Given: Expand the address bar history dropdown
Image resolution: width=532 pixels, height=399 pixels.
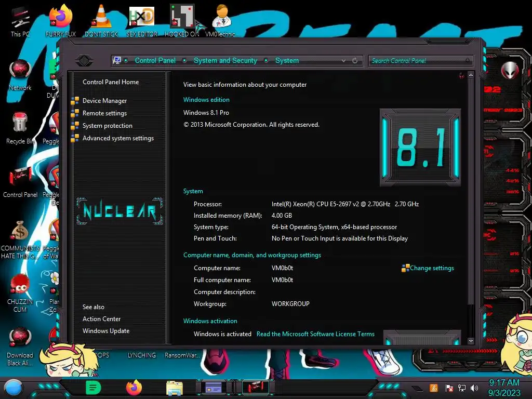Looking at the screenshot, I should click(x=344, y=61).
